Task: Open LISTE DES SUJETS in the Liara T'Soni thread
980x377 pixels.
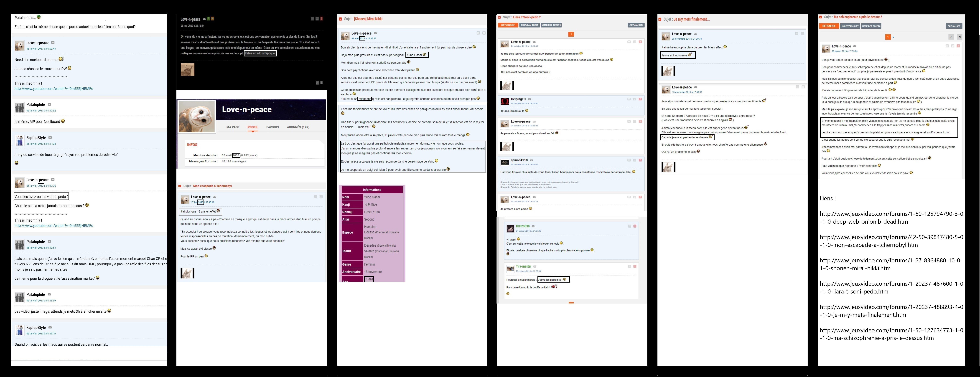Action: point(551,25)
